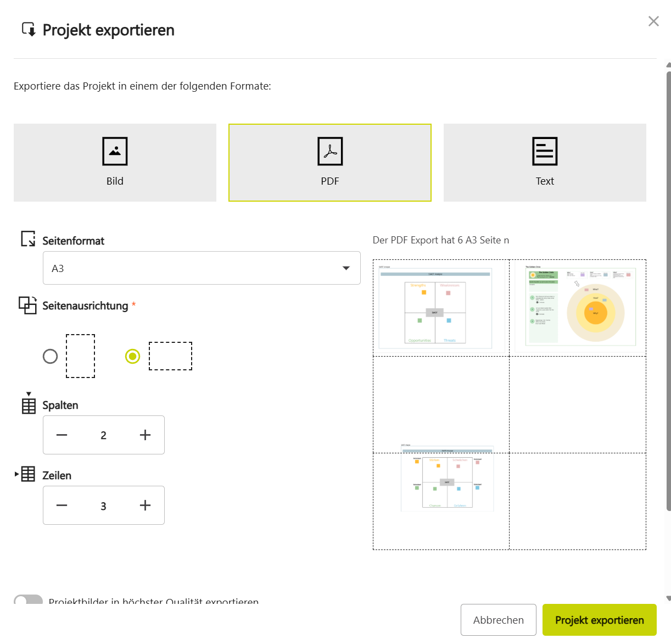Click the Bild image format icon
671x644 pixels.
[x=115, y=151]
